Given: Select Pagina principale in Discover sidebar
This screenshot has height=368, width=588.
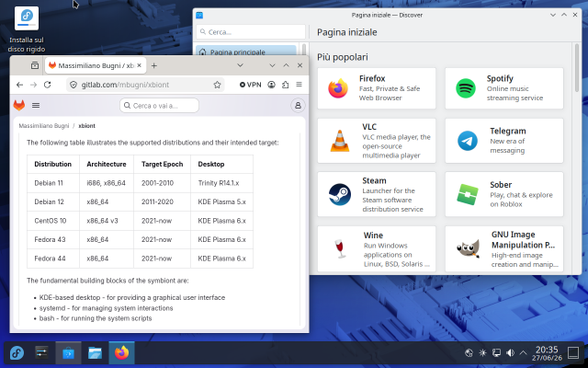Looking at the screenshot, I should pos(246,52).
